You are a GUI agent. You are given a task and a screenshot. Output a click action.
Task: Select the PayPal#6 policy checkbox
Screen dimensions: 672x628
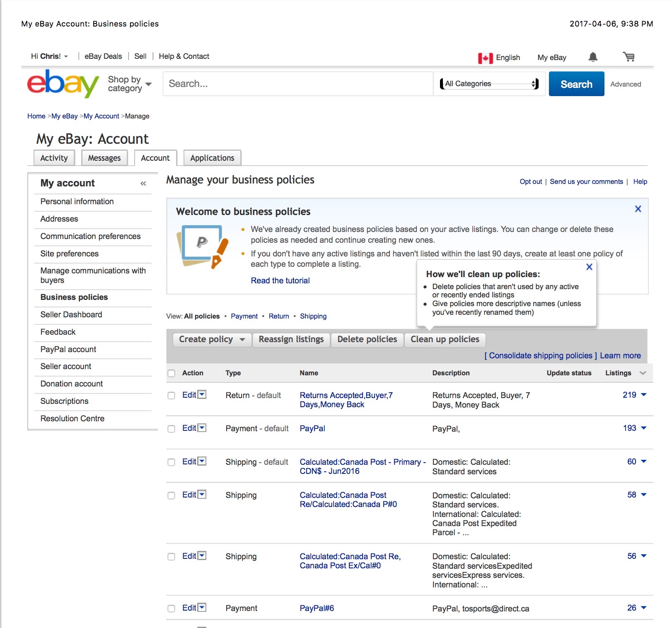coord(171,609)
